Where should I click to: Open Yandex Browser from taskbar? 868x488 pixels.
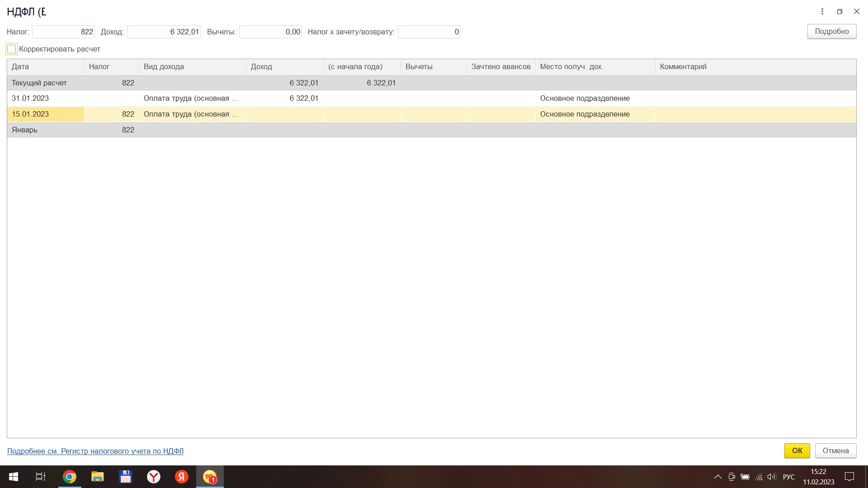pos(154,477)
